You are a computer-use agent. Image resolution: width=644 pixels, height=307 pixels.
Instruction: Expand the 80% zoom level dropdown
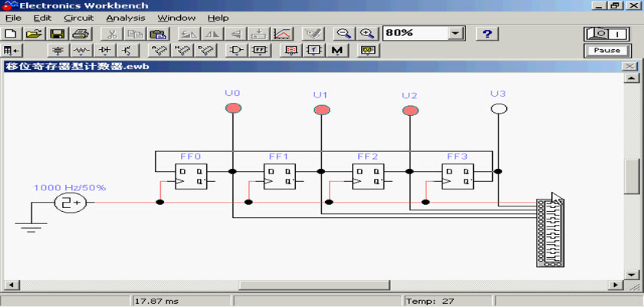[457, 34]
